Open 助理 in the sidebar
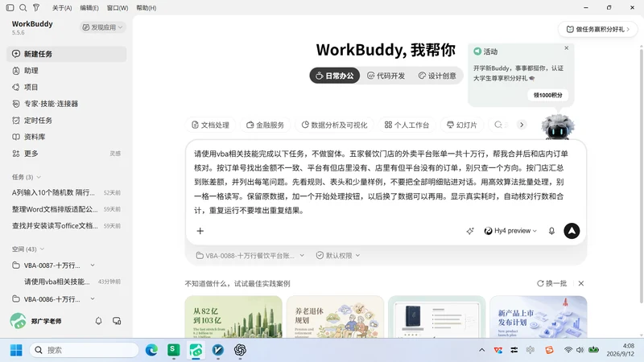This screenshot has height=362, width=644. pyautogui.click(x=67, y=71)
